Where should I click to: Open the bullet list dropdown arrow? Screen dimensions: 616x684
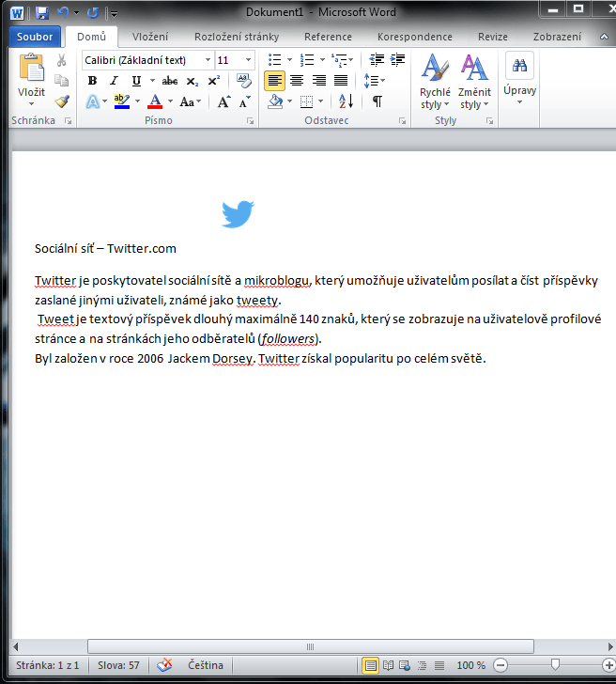289,60
